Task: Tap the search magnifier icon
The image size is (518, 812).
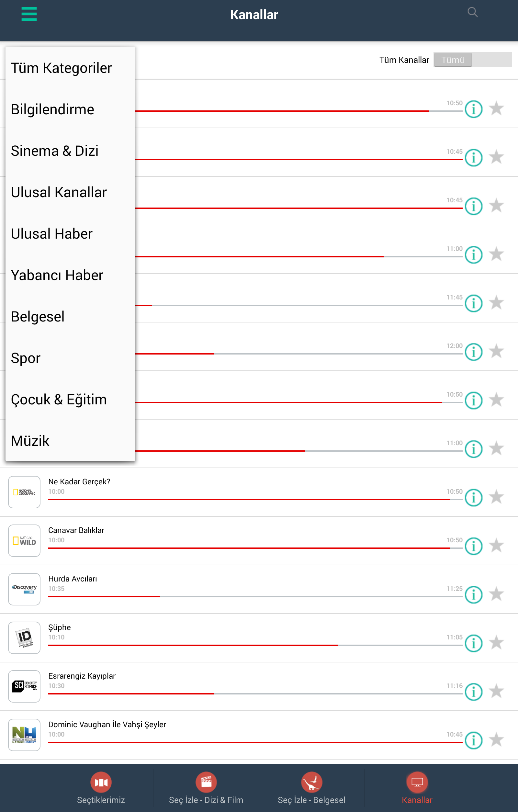Action: tap(472, 13)
